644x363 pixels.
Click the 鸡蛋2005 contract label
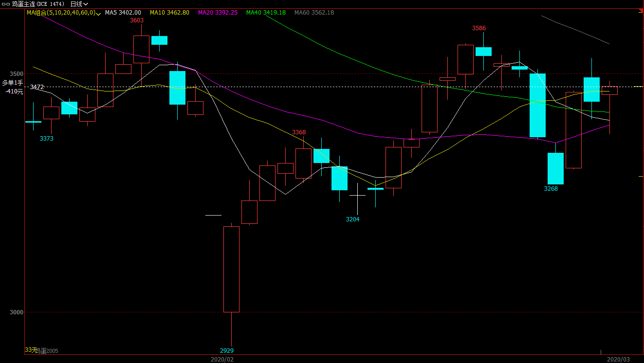[47, 351]
